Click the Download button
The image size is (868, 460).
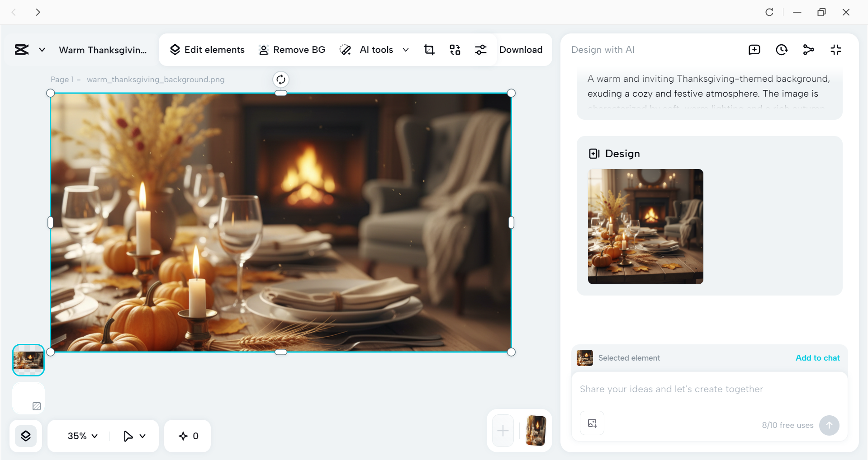[x=521, y=50]
